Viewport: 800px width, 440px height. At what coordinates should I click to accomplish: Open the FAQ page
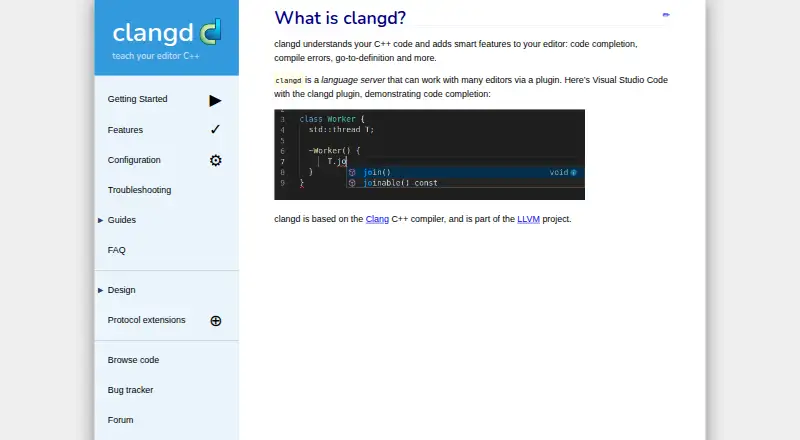click(116, 250)
